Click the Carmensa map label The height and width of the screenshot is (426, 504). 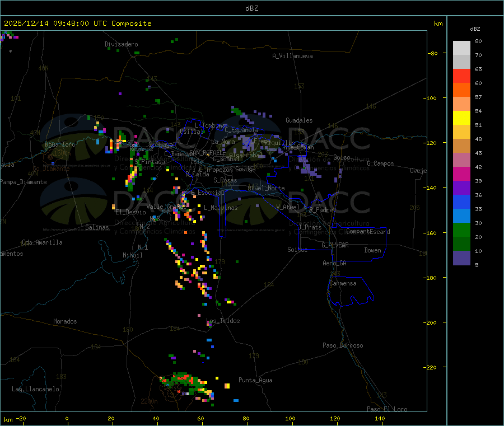click(x=343, y=283)
